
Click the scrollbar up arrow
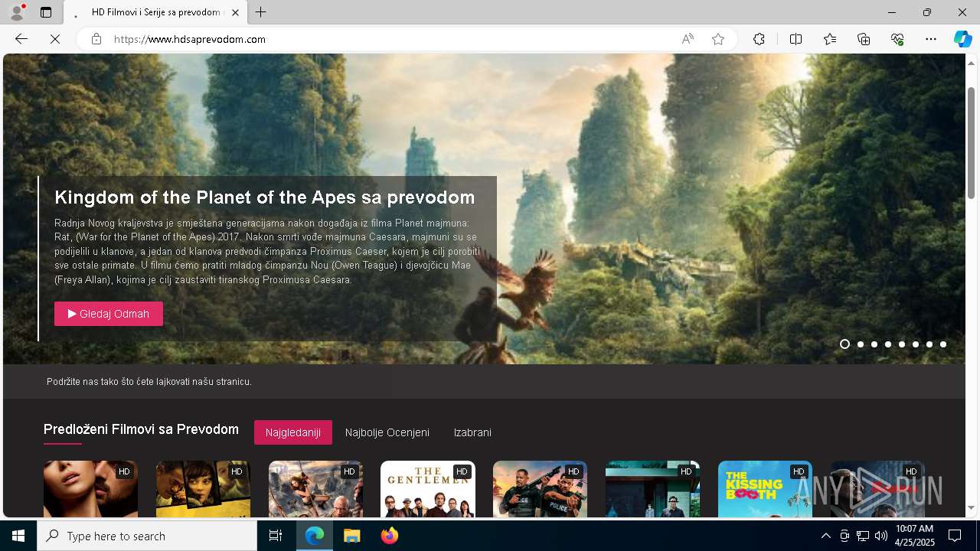pos(972,63)
